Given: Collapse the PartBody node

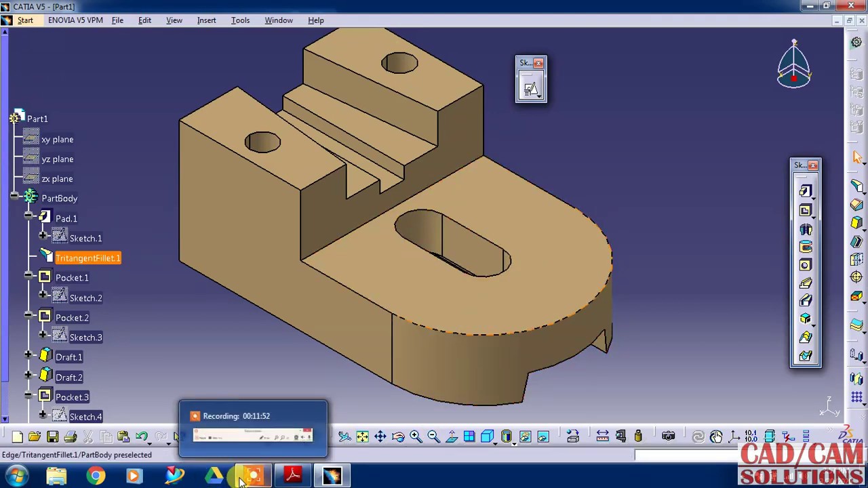Looking at the screenshot, I should tap(14, 197).
